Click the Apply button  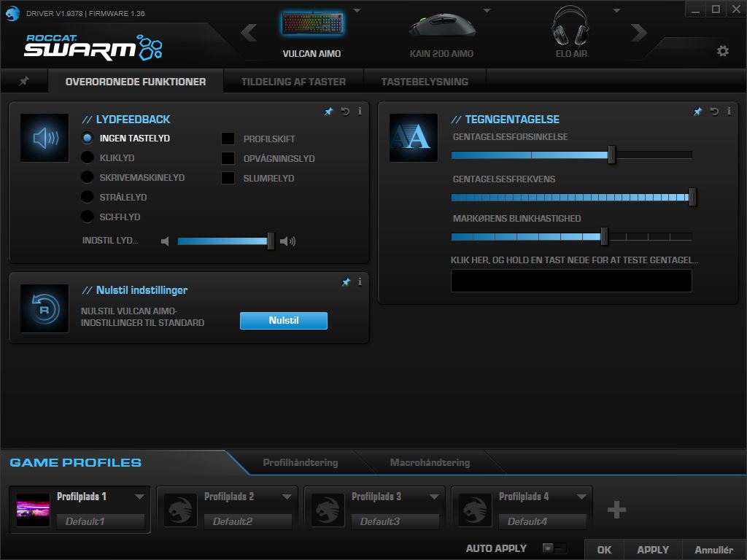(653, 550)
